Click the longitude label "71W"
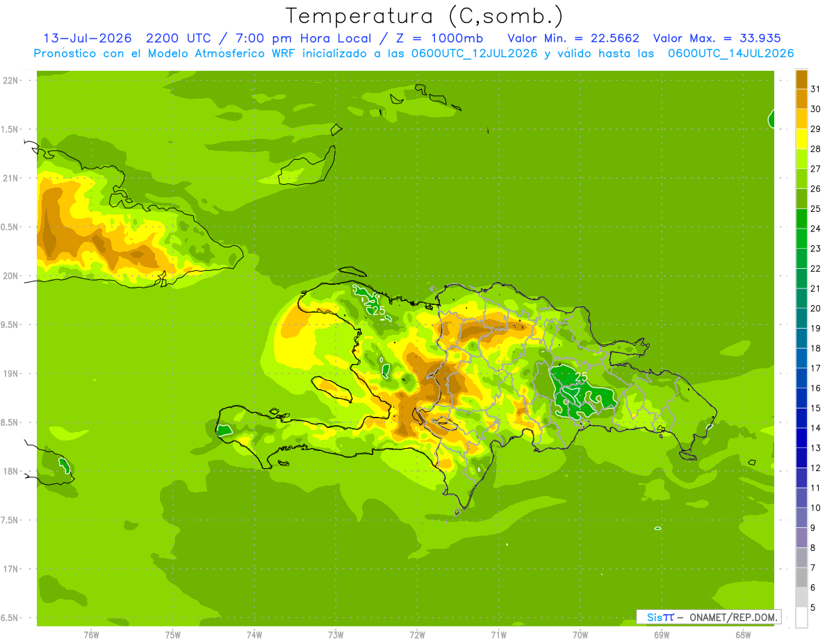 click(498, 634)
